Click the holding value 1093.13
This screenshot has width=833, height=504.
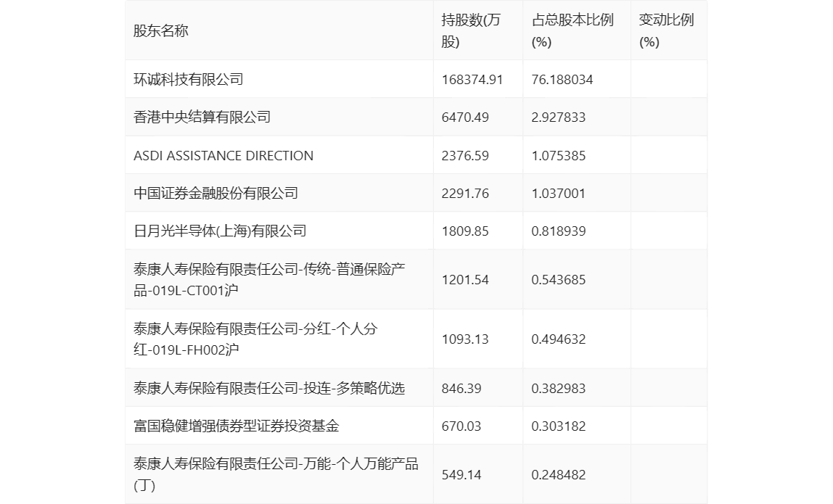(465, 339)
